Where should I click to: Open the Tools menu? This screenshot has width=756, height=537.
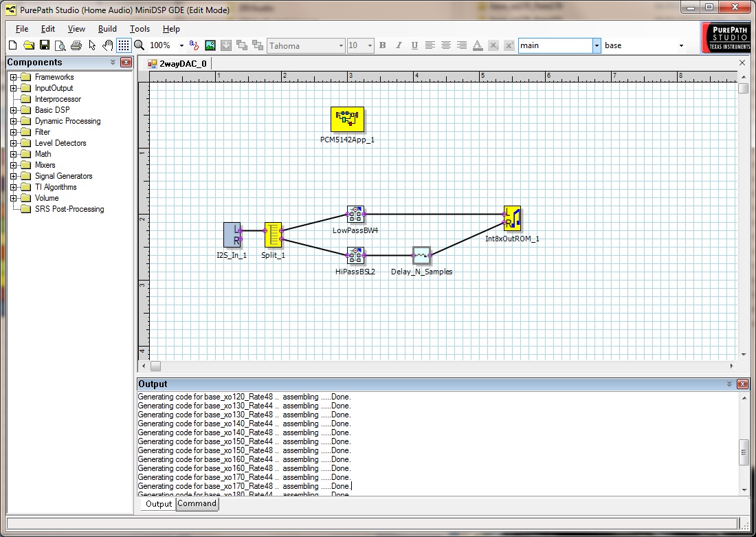click(140, 28)
